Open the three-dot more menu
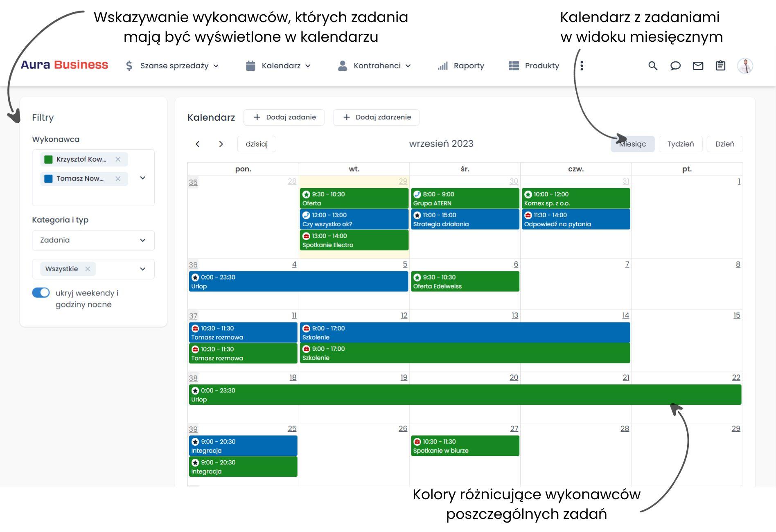The image size is (776, 532). (x=582, y=66)
